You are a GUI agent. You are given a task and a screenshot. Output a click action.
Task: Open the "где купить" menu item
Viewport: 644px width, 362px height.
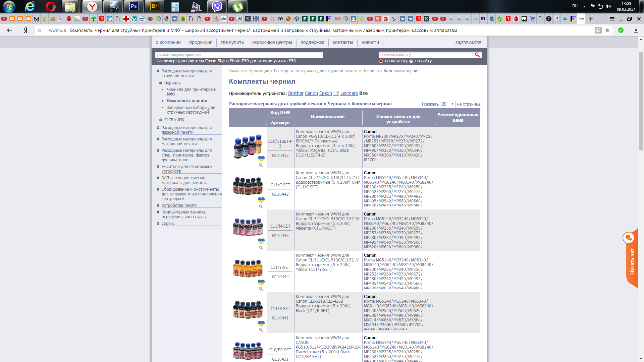tap(232, 42)
